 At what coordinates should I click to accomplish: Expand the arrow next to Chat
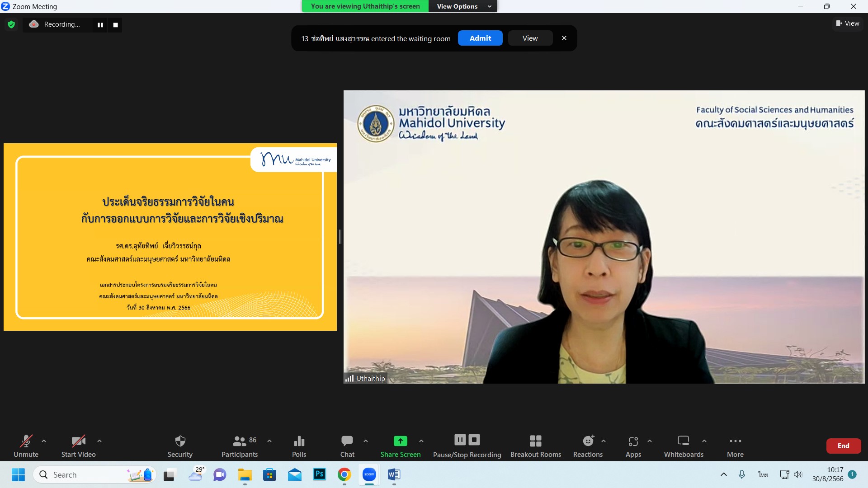click(x=366, y=441)
